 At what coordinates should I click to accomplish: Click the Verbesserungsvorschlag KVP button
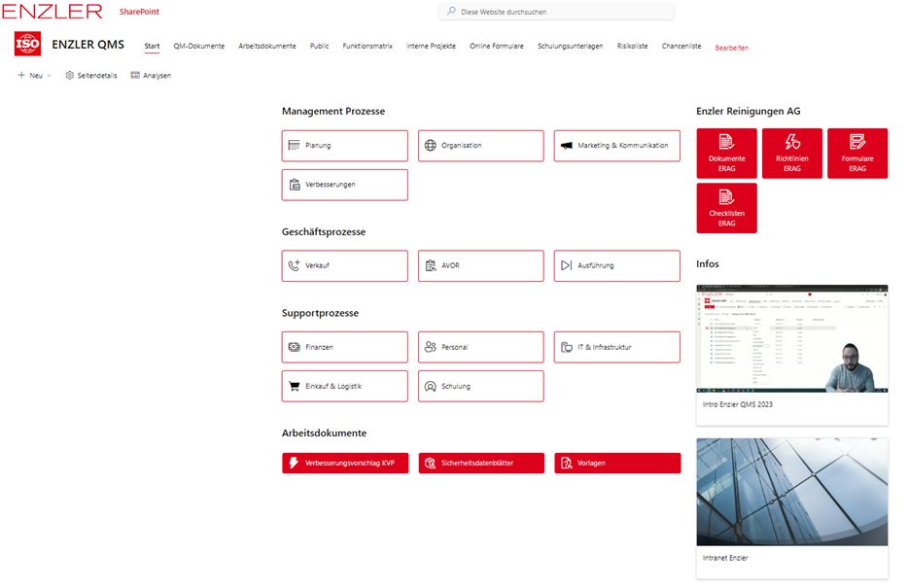click(x=344, y=463)
